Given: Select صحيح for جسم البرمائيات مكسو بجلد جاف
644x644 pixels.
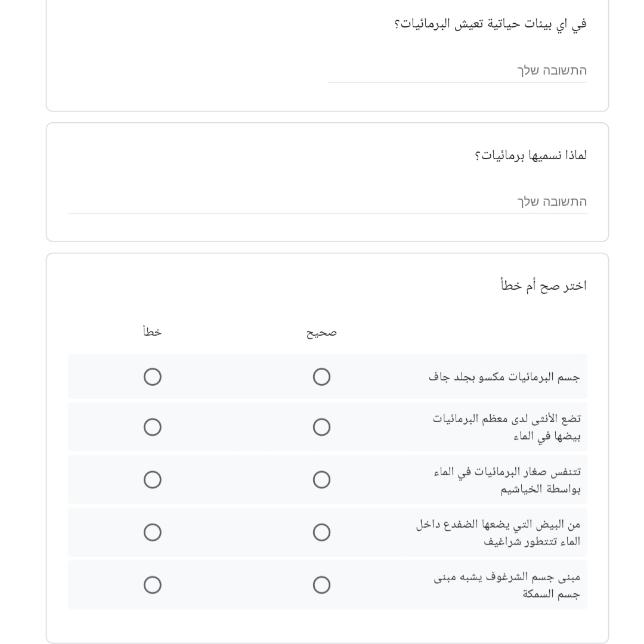Looking at the screenshot, I should click(x=321, y=377).
